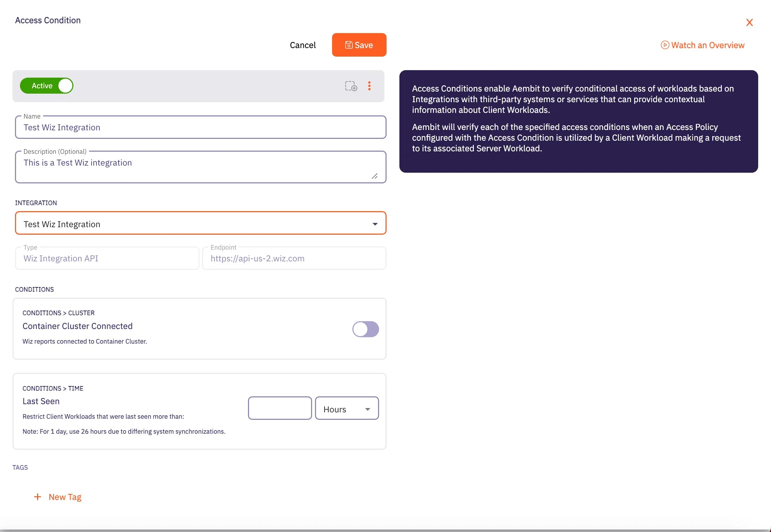The width and height of the screenshot is (771, 532).
Task: Click the save disk icon inside Save button
Action: point(348,45)
